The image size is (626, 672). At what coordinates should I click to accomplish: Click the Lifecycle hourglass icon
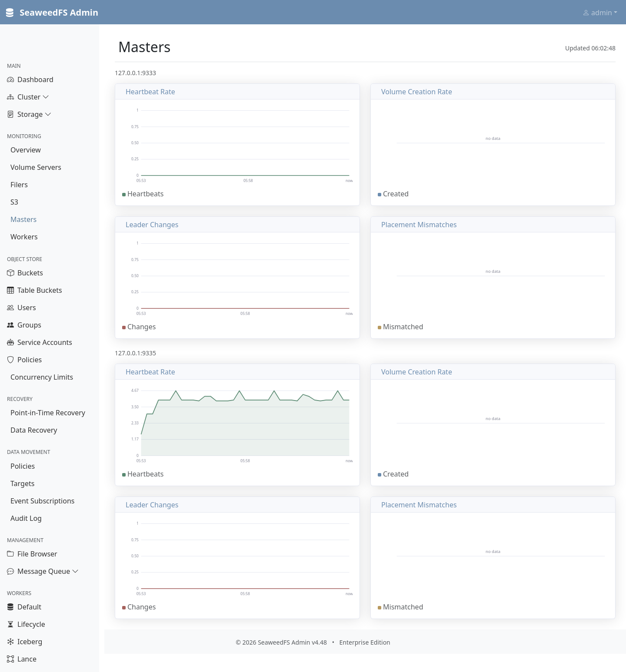pyautogui.click(x=10, y=624)
